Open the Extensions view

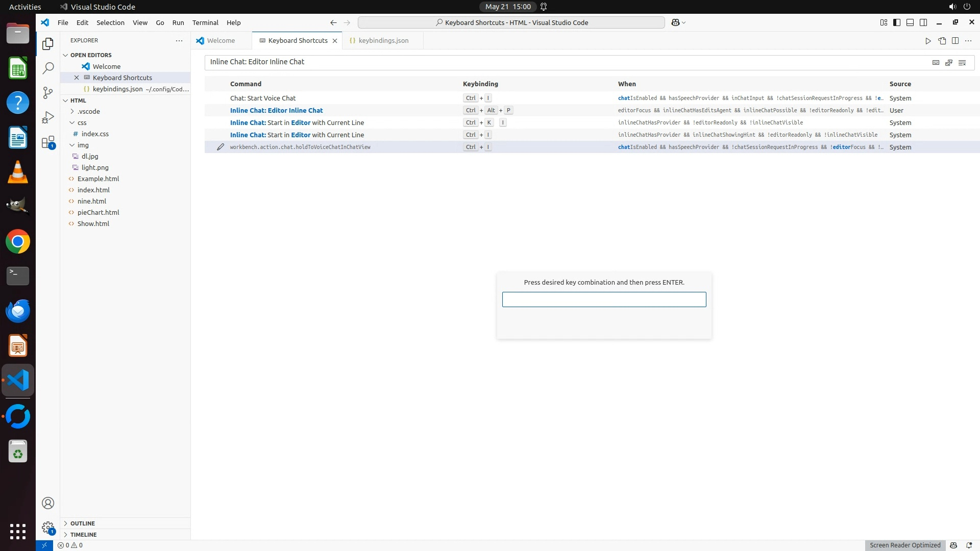[48, 142]
